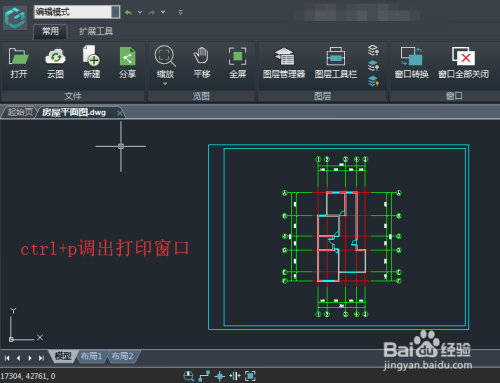Screen dimensions: 500x383
Task: Expand the undo history dropdown arrow
Action: [140, 12]
